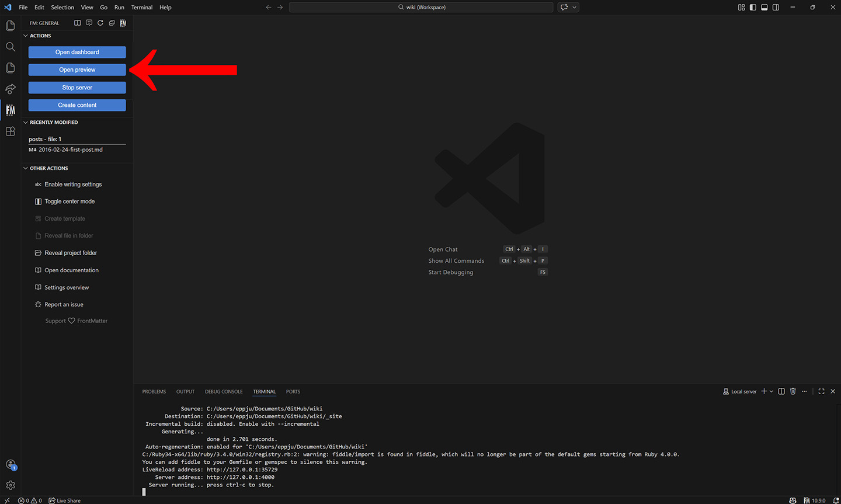Image resolution: width=841 pixels, height=504 pixels.
Task: Toggle the bottom panel visibility
Action: point(764,7)
